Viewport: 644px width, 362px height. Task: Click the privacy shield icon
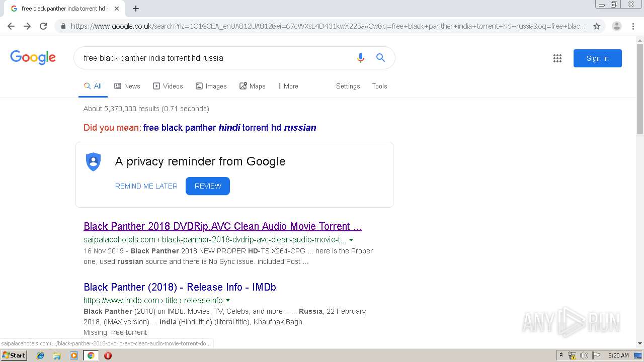(x=93, y=161)
